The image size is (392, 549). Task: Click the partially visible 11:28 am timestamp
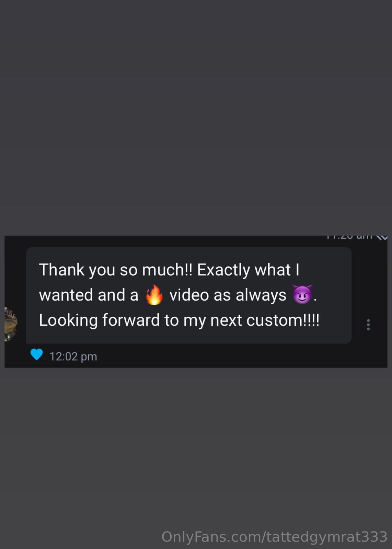coord(349,237)
